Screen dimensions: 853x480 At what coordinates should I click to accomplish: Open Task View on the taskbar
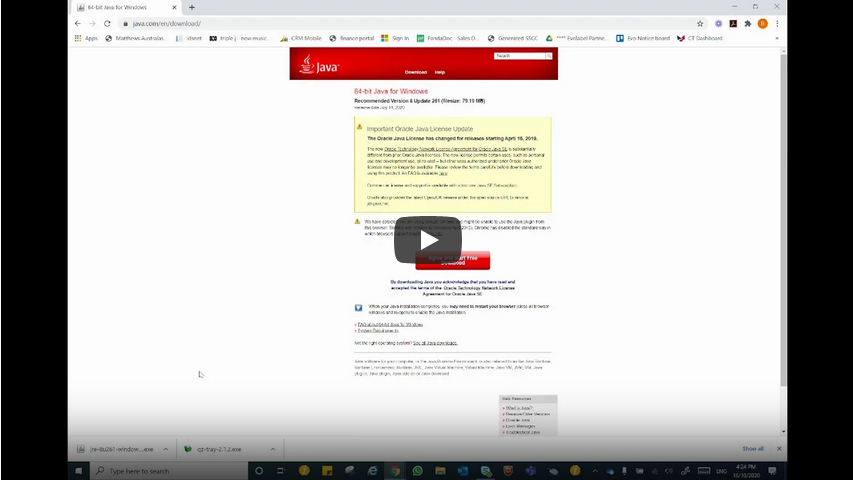[x=281, y=471]
